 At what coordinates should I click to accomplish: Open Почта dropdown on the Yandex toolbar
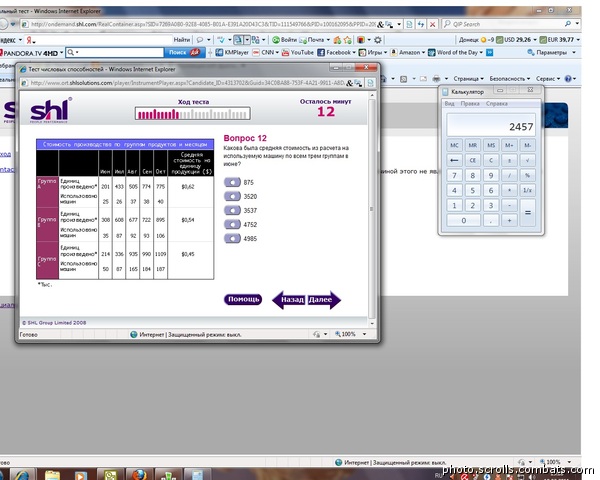[x=328, y=40]
